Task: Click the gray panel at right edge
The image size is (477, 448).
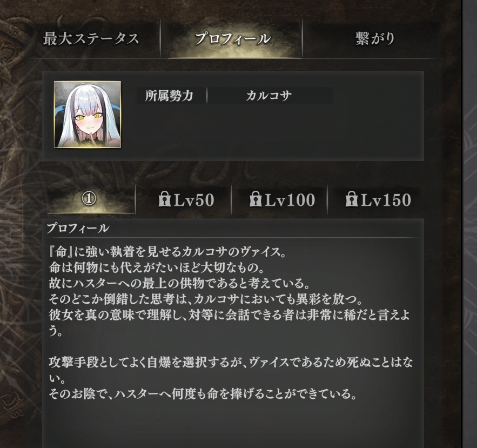Action: point(469,224)
